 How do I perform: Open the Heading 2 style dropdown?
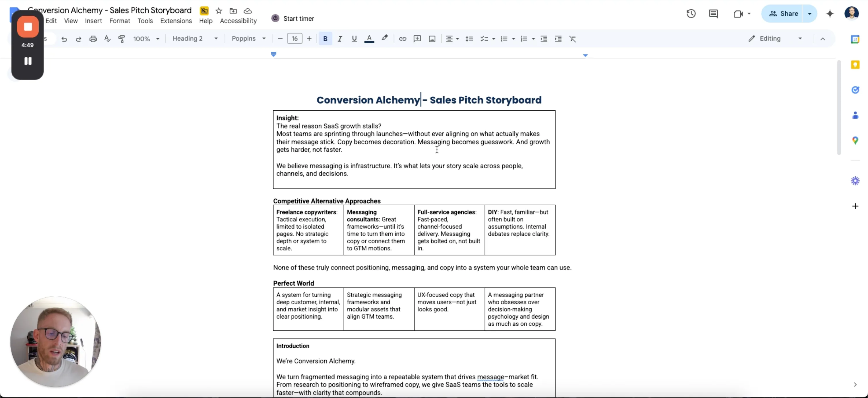pyautogui.click(x=195, y=38)
